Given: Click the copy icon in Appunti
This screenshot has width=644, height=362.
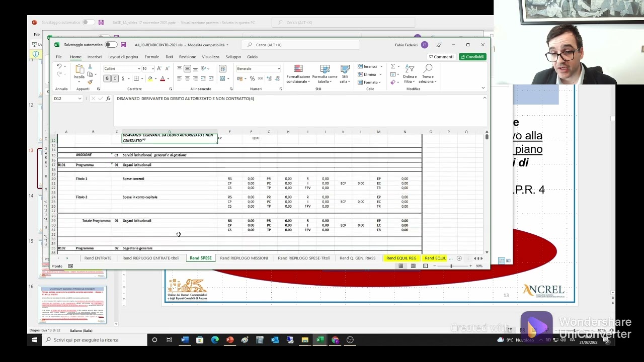Looking at the screenshot, I should [90, 74].
